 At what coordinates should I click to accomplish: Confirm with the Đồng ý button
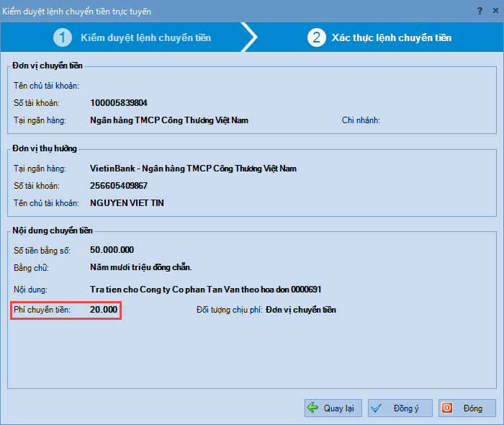[x=400, y=408]
